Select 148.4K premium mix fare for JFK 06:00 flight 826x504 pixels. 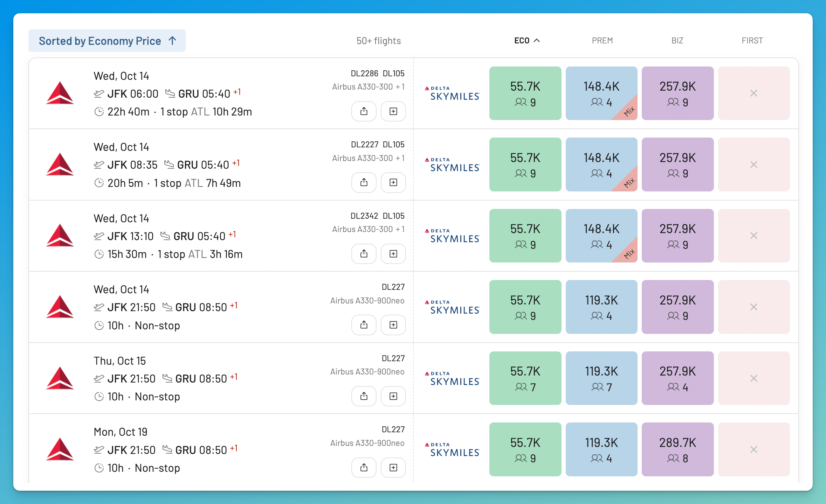pos(601,93)
